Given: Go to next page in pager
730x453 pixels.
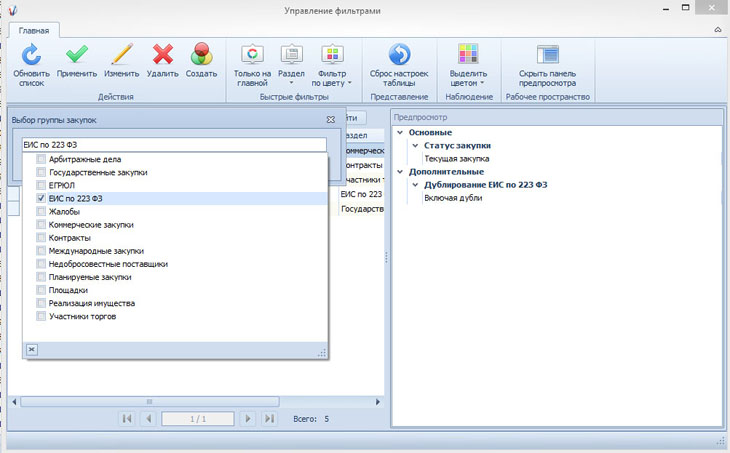Looking at the screenshot, I should 248,419.
